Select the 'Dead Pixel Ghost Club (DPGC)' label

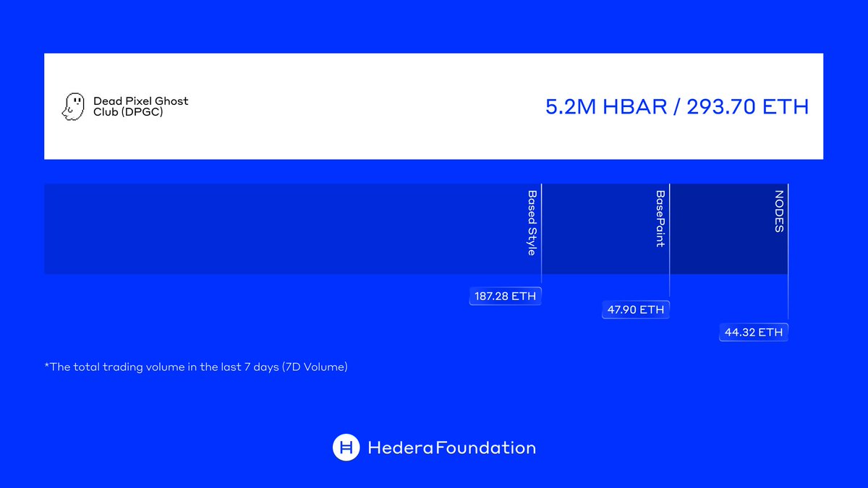click(x=140, y=106)
